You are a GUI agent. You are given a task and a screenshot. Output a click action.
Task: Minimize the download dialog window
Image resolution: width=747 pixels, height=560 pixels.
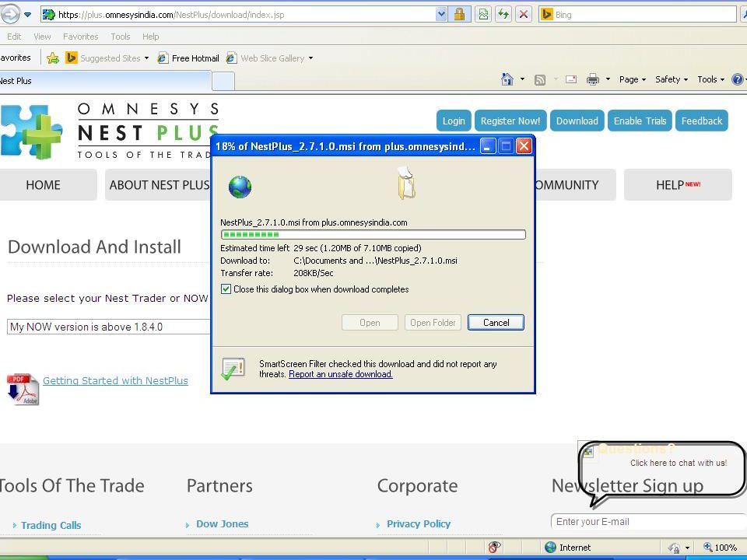[487, 146]
